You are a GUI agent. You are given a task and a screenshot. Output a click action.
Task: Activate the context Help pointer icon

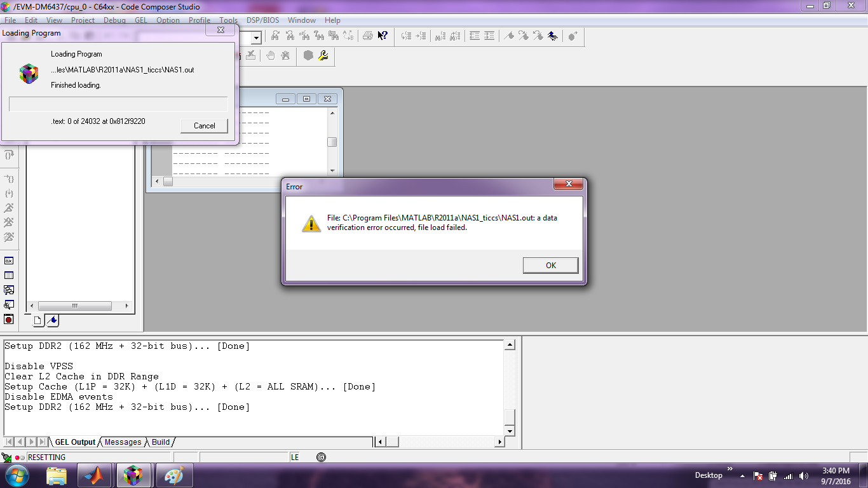[383, 36]
